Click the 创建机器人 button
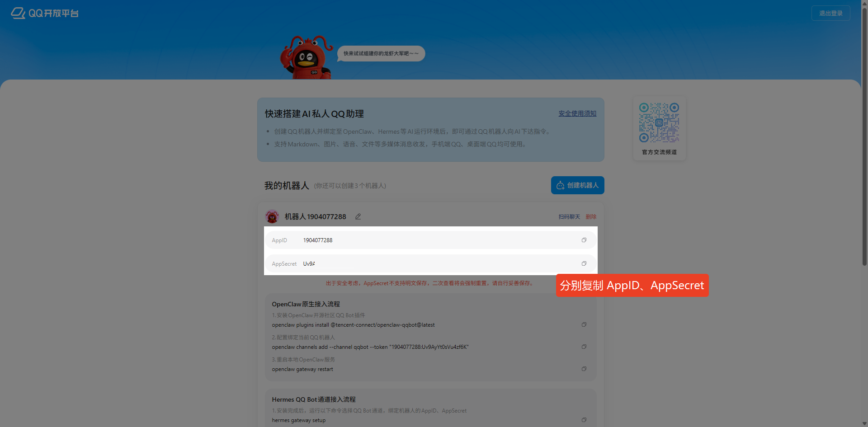Screen dimensions: 868x427 (577, 185)
